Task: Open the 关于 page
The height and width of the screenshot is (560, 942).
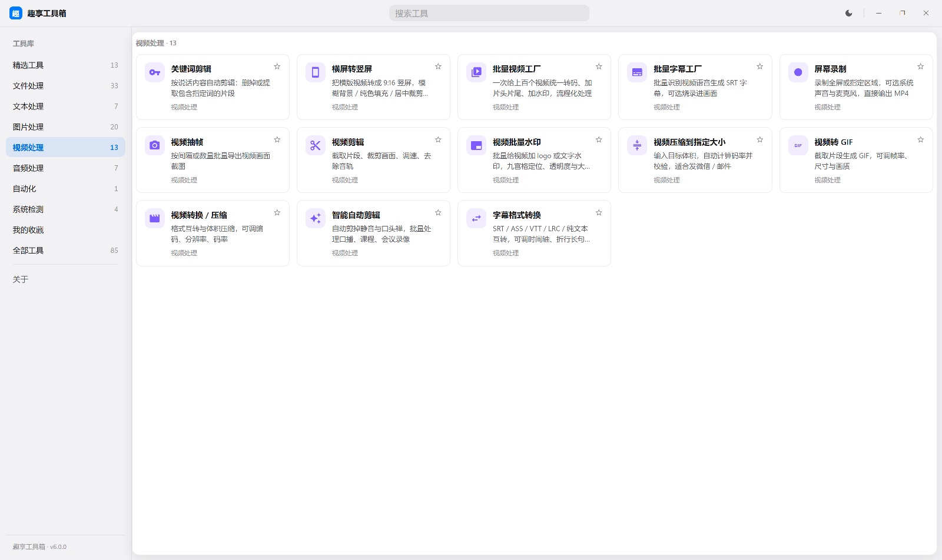Action: pyautogui.click(x=65, y=279)
